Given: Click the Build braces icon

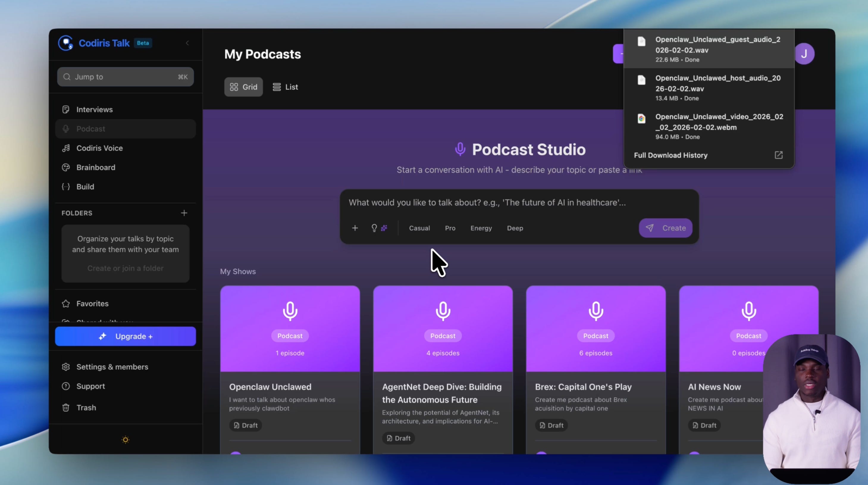Looking at the screenshot, I should (66, 187).
